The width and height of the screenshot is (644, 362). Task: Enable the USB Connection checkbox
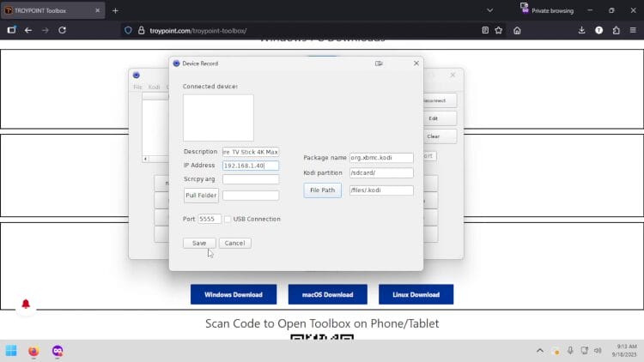click(x=228, y=219)
